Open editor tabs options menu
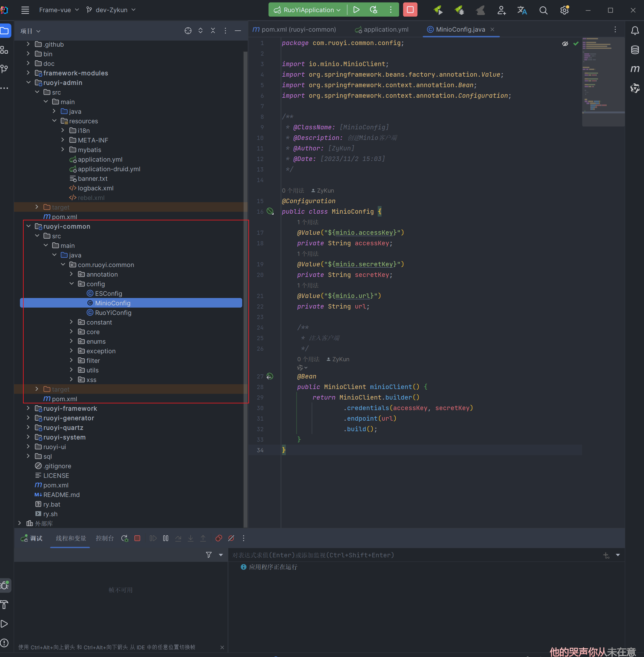 [x=615, y=29]
